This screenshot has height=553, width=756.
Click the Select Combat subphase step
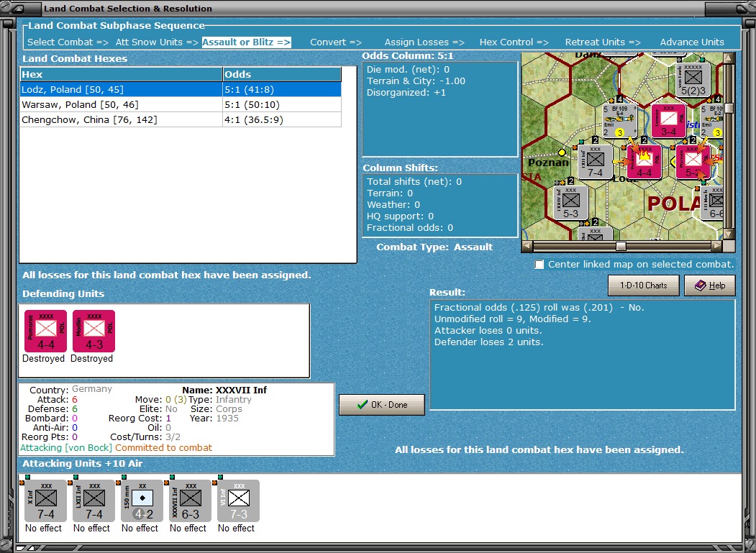pyautogui.click(x=68, y=42)
